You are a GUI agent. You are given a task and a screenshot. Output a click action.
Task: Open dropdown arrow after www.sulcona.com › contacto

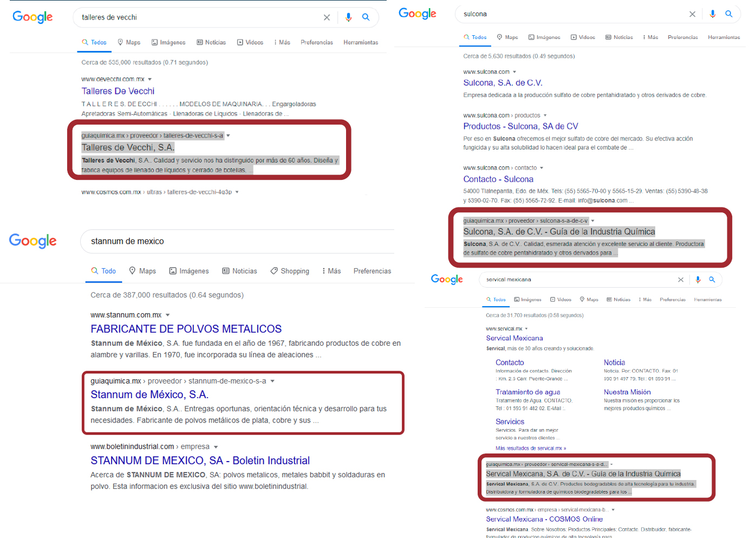[542, 168]
